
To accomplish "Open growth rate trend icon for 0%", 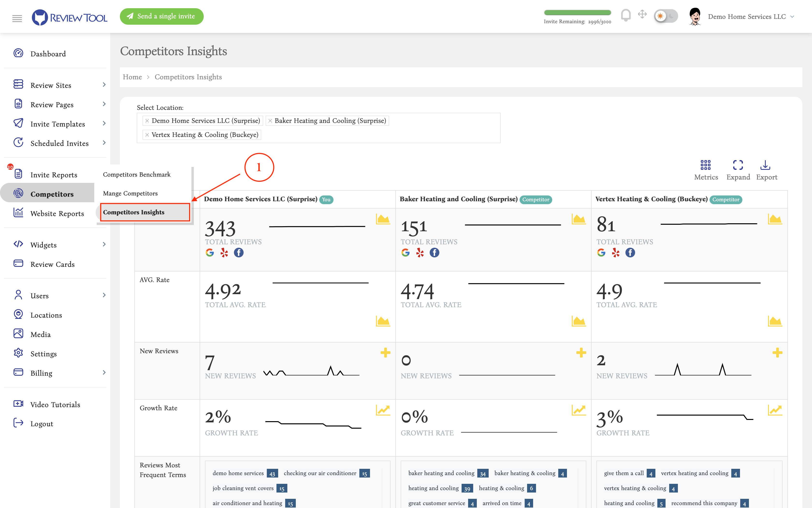I will (x=579, y=410).
